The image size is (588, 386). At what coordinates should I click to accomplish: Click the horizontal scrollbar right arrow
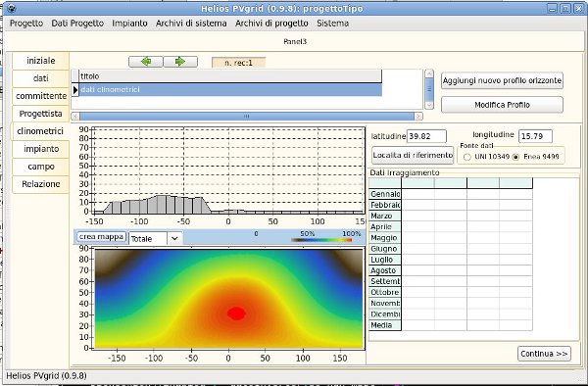coord(418,117)
